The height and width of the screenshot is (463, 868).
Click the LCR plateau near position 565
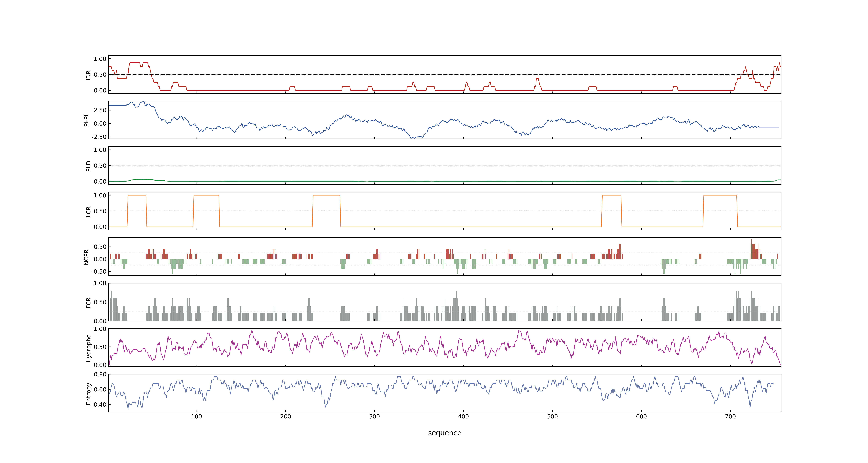click(x=612, y=195)
